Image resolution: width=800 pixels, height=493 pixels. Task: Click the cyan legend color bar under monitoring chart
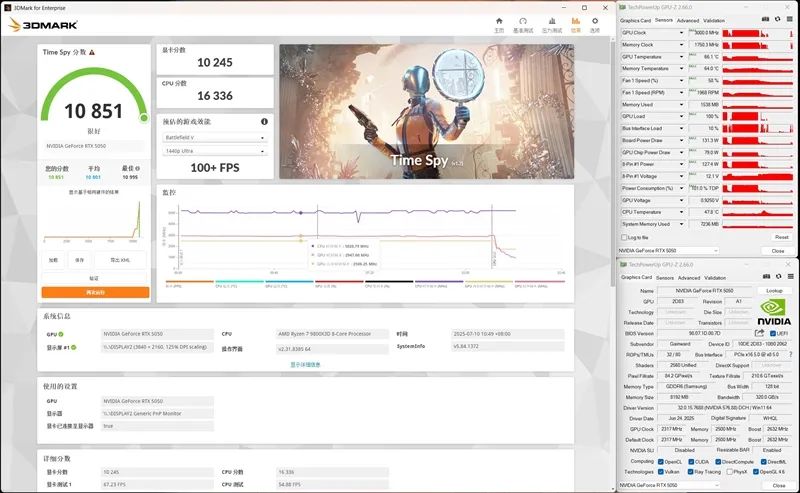tap(239, 281)
